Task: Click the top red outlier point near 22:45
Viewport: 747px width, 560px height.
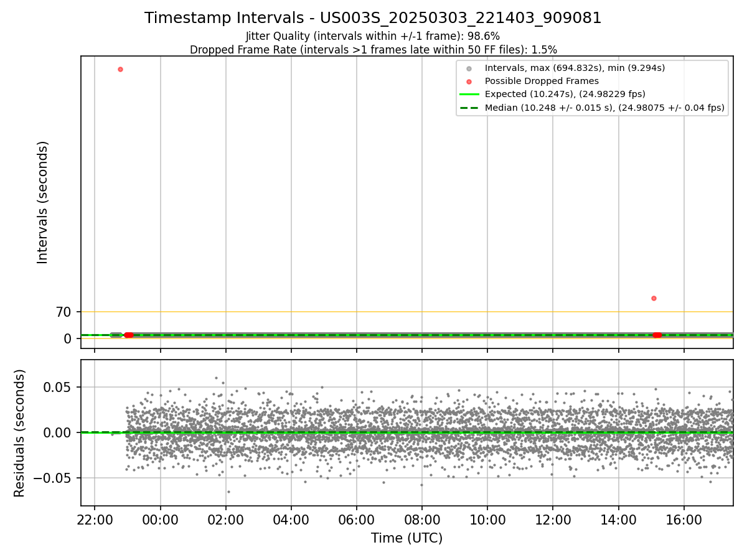Action: coord(120,69)
